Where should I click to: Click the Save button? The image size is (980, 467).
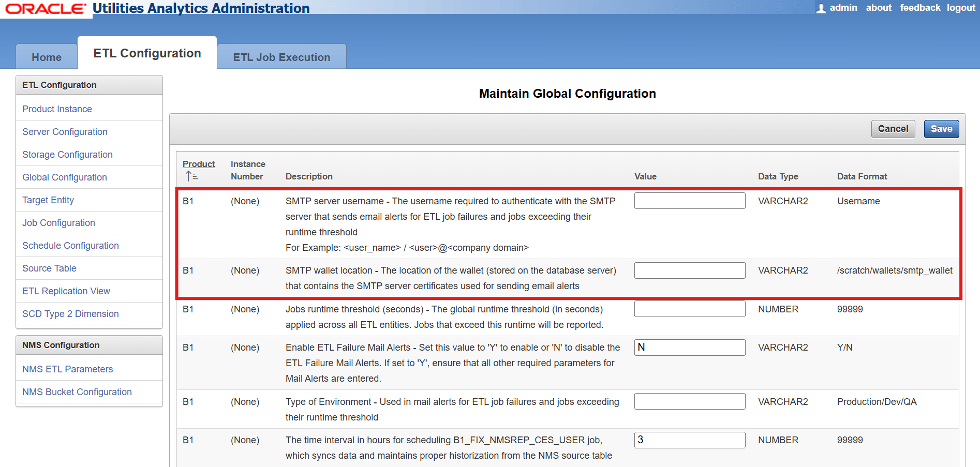(941, 129)
